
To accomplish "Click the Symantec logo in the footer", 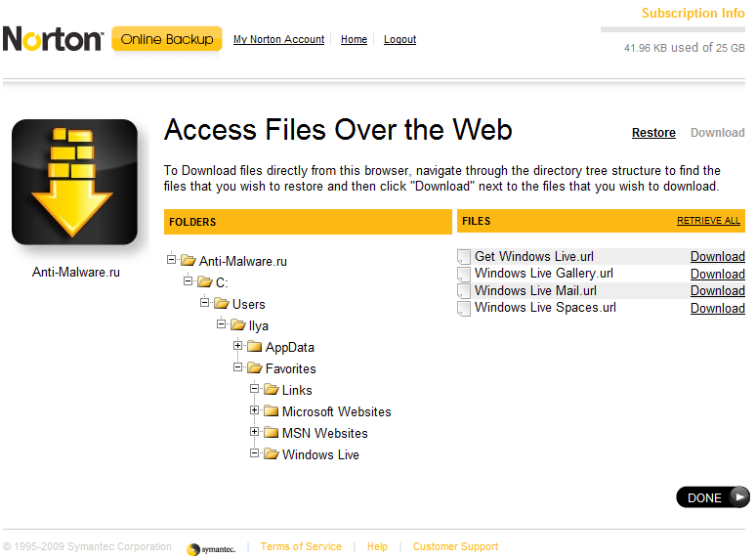I will click(211, 549).
